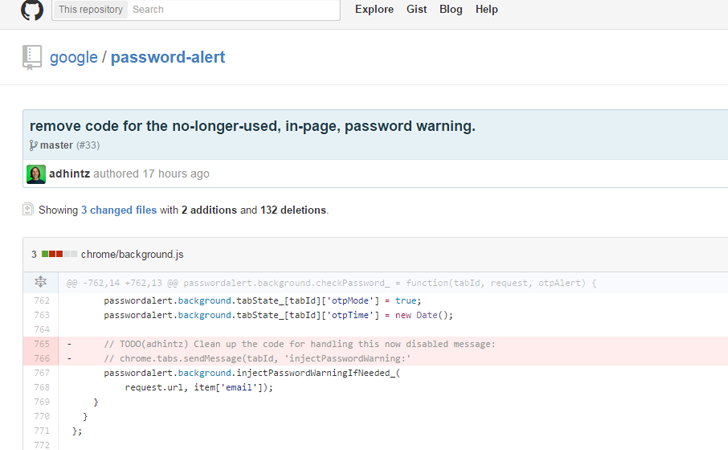Click the diff stat file icon
Screen dimensions: 728x450
pos(28,209)
